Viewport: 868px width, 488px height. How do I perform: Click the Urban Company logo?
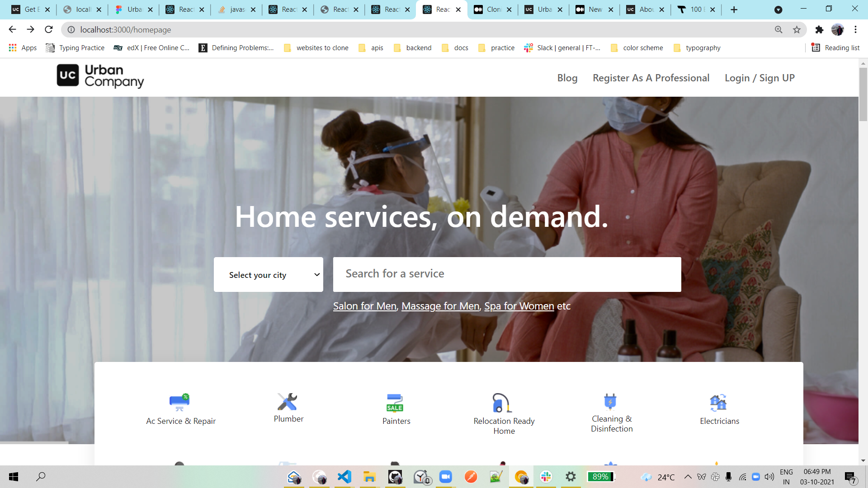pyautogui.click(x=100, y=76)
